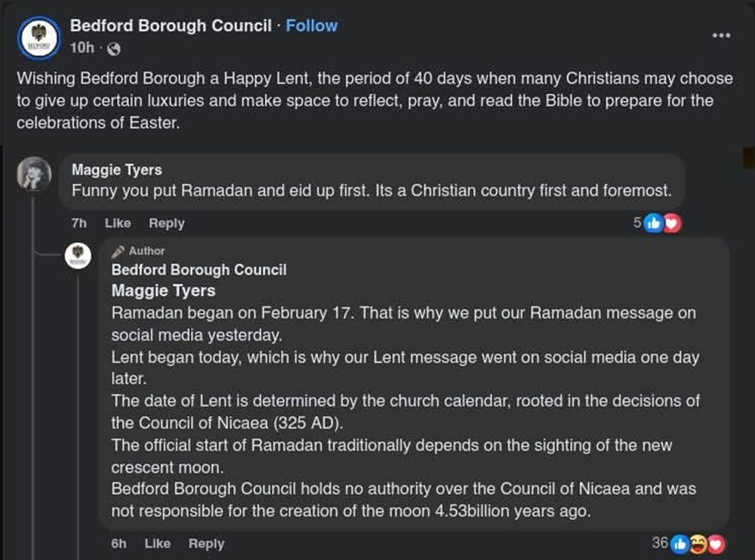Open the post options ellipsis menu
This screenshot has width=755, height=560.
pyautogui.click(x=720, y=35)
